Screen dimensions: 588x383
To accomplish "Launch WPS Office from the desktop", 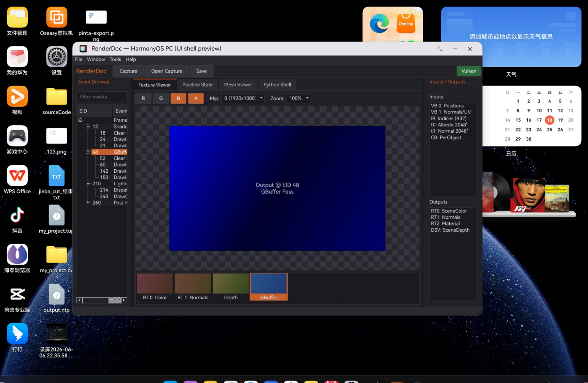I will [17, 175].
